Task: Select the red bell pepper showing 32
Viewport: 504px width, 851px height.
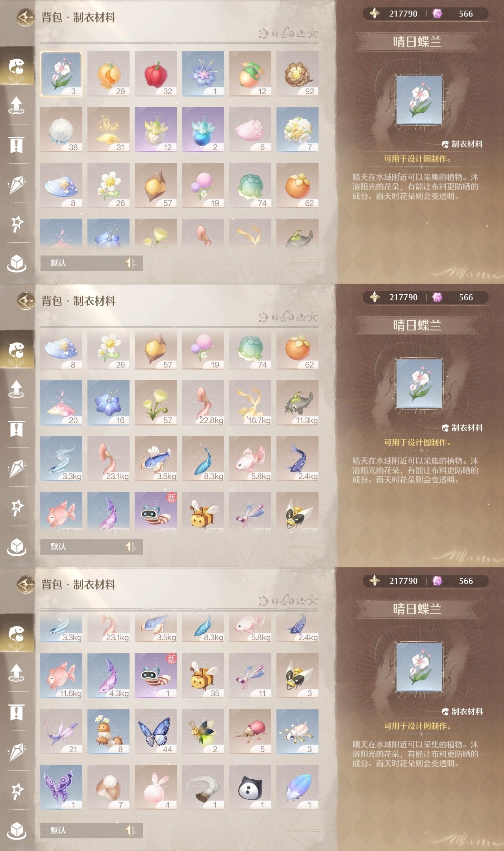Action: click(x=156, y=74)
